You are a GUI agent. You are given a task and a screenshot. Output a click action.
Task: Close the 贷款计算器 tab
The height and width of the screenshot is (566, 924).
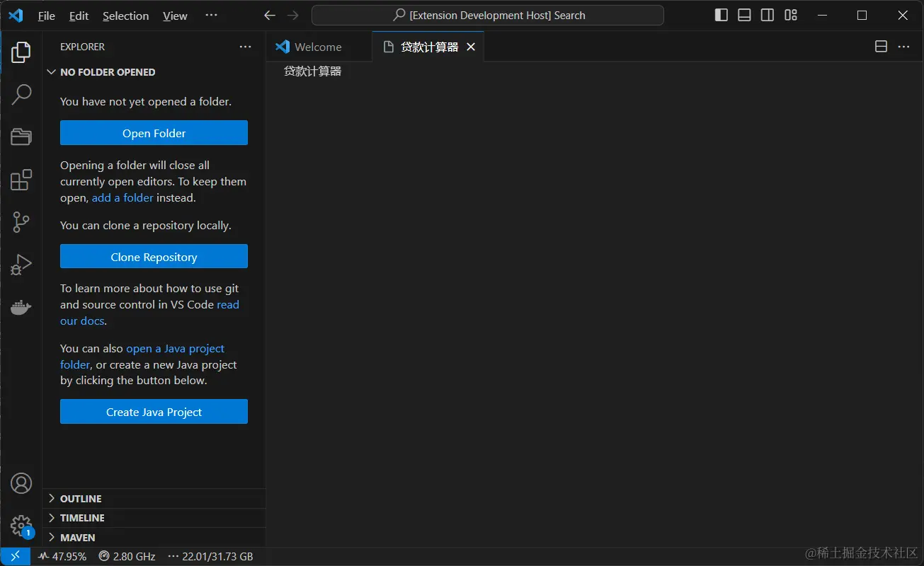[x=471, y=47]
